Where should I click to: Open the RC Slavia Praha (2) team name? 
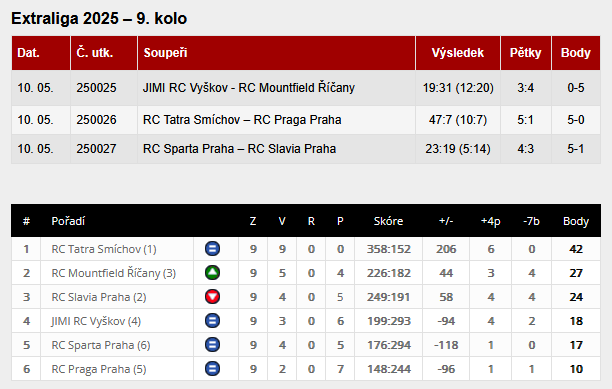pyautogui.click(x=99, y=297)
